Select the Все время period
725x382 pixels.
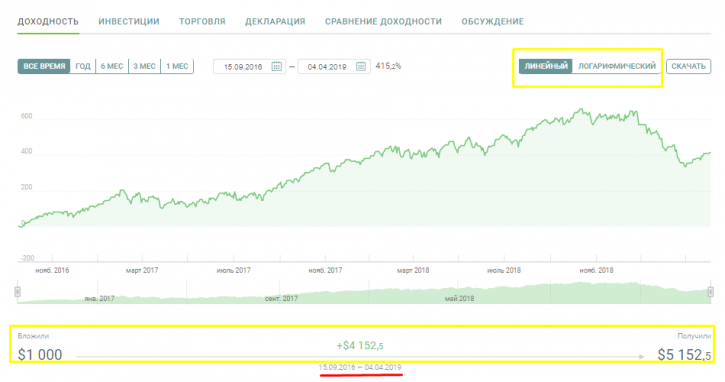click(44, 66)
